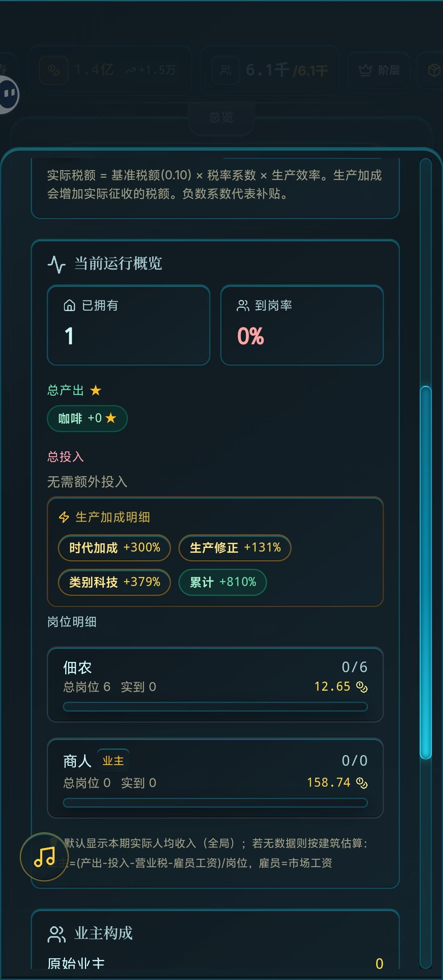
Task: Click the panel's vertical scrollbar thumb
Action: (426, 572)
